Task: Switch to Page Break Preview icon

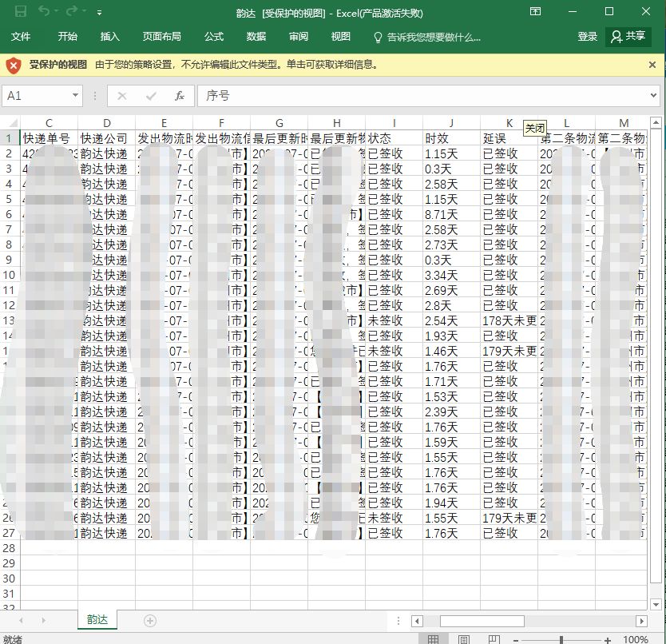Action: [x=494, y=639]
